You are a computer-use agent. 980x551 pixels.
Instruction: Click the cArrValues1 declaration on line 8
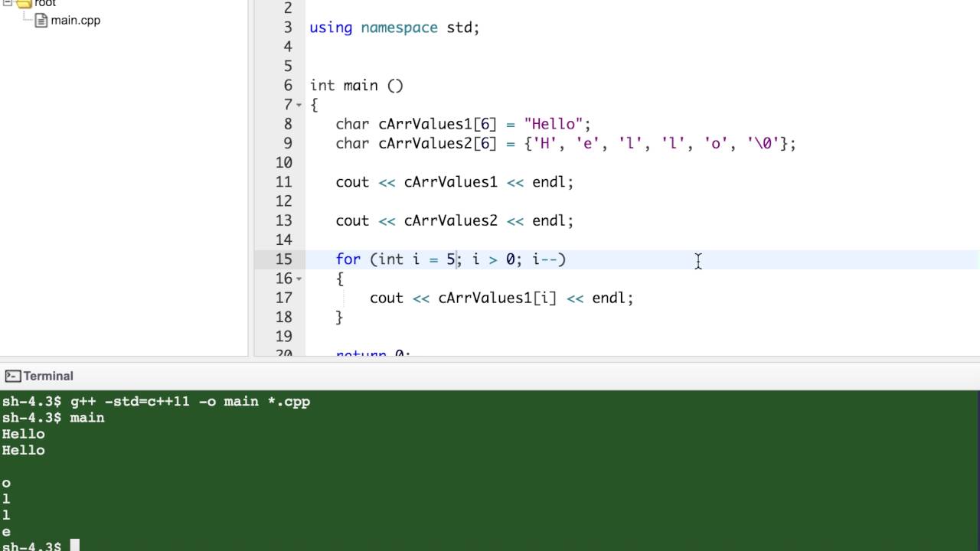(463, 124)
